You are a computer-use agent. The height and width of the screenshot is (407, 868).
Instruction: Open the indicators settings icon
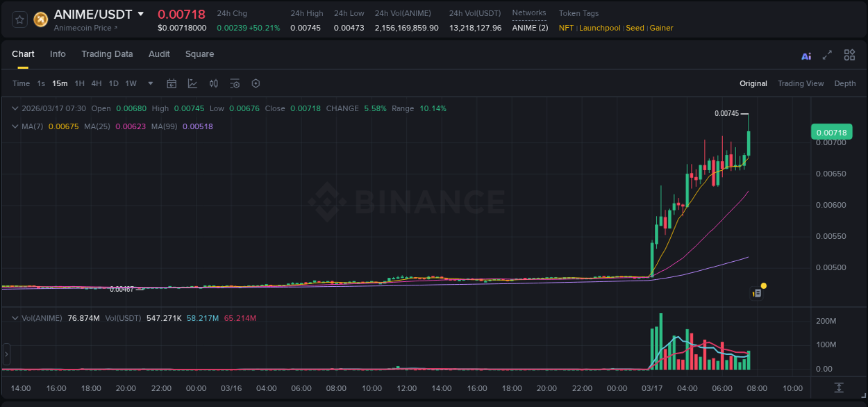[235, 83]
